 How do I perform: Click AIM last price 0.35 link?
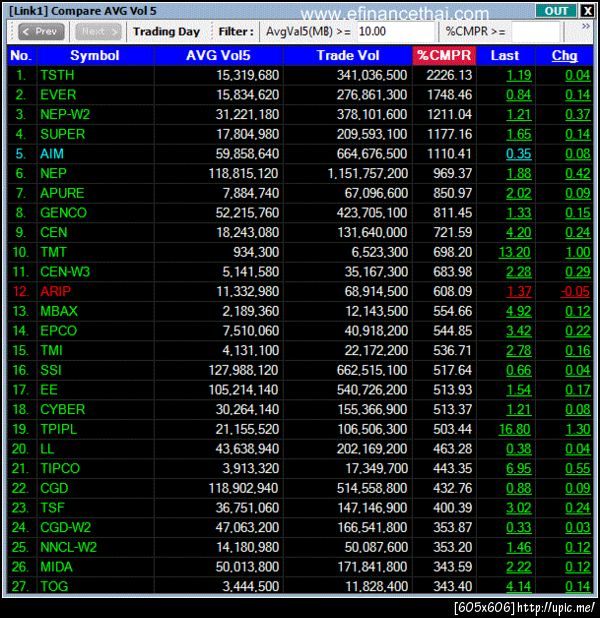(518, 154)
